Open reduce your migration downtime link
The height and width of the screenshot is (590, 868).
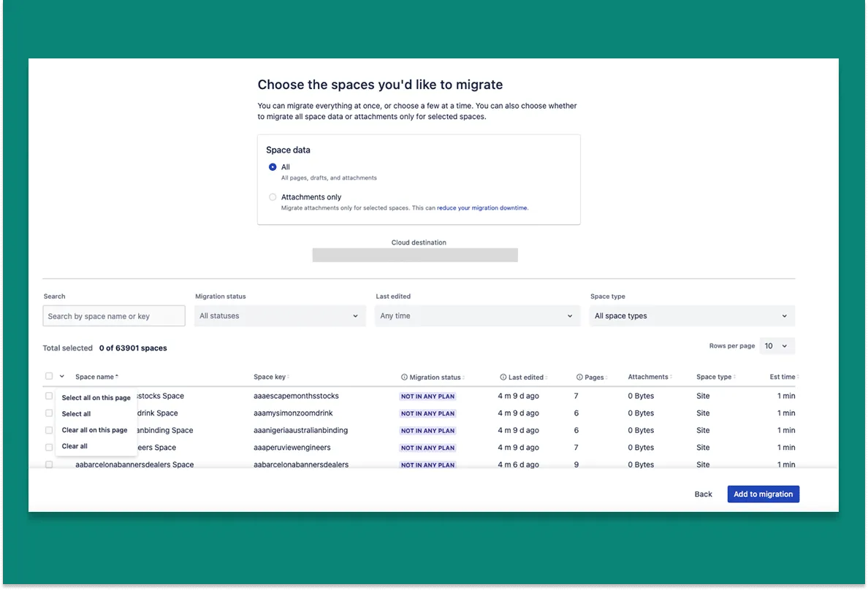click(481, 208)
